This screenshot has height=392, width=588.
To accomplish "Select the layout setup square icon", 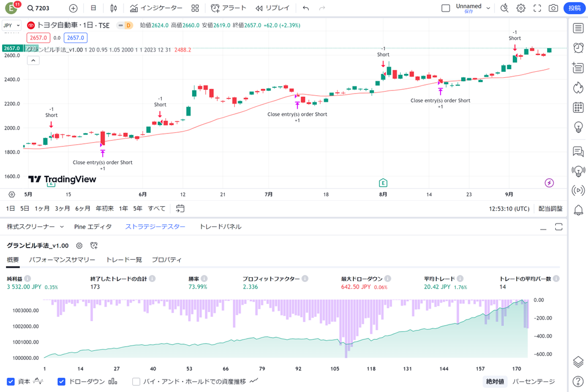I will click(x=445, y=8).
